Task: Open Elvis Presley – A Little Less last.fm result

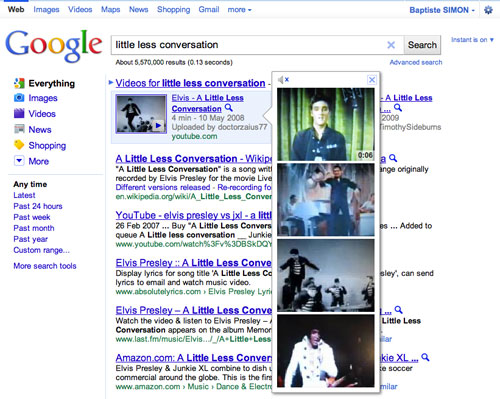Action: pyautogui.click(x=194, y=310)
